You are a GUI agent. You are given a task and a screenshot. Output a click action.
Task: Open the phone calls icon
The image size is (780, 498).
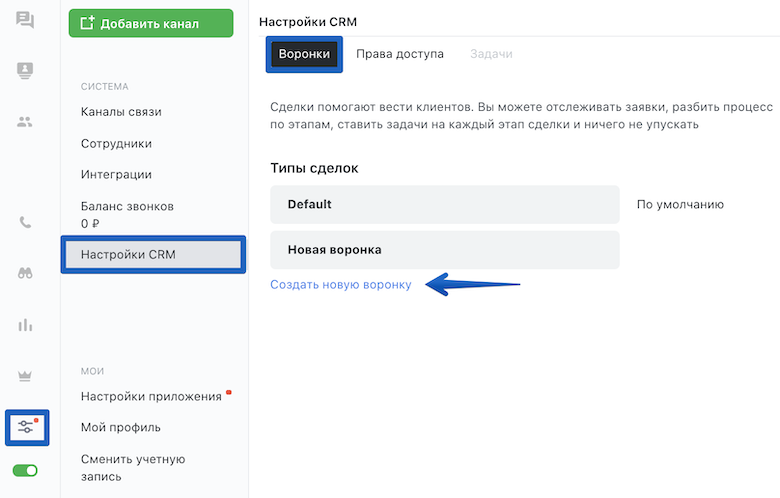point(25,222)
